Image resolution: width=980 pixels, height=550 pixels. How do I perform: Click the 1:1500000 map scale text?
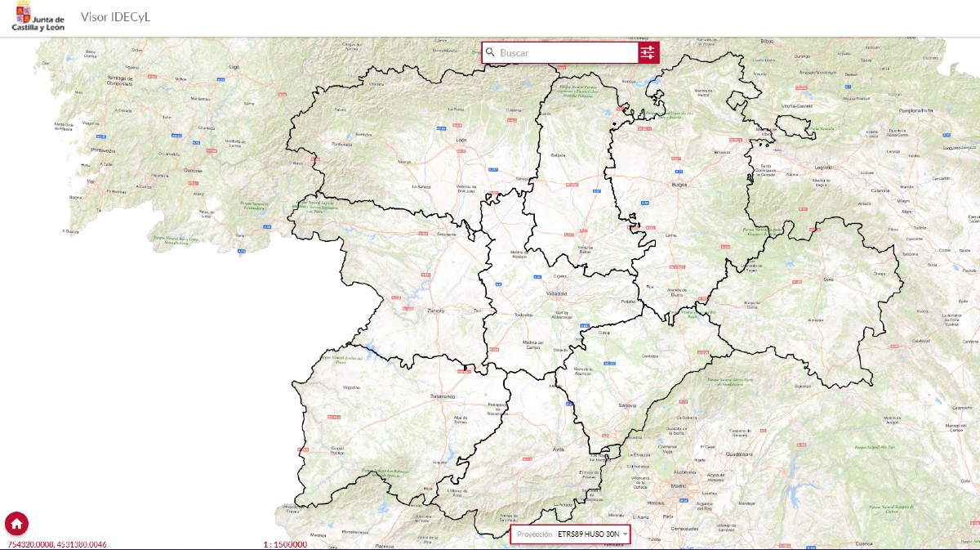click(285, 544)
